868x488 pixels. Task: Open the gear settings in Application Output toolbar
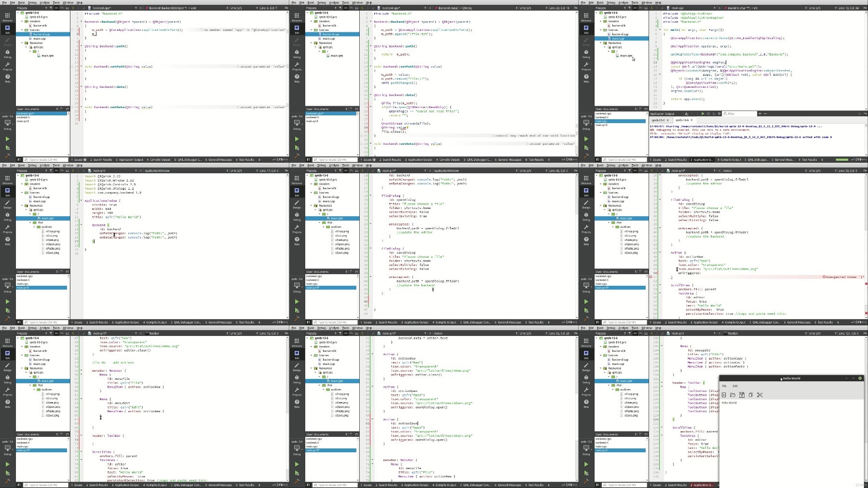[719, 114]
